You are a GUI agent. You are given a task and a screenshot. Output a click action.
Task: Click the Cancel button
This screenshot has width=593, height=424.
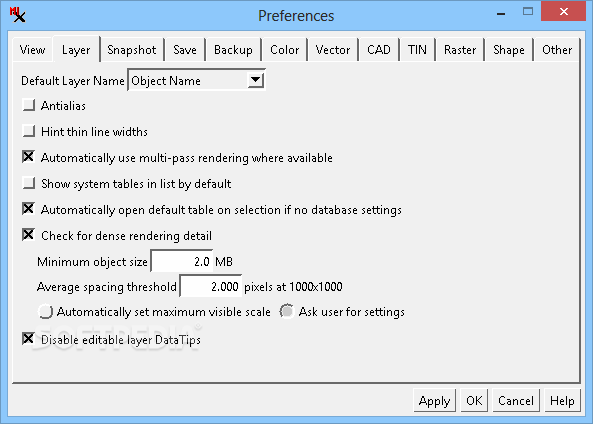pyautogui.click(x=516, y=400)
